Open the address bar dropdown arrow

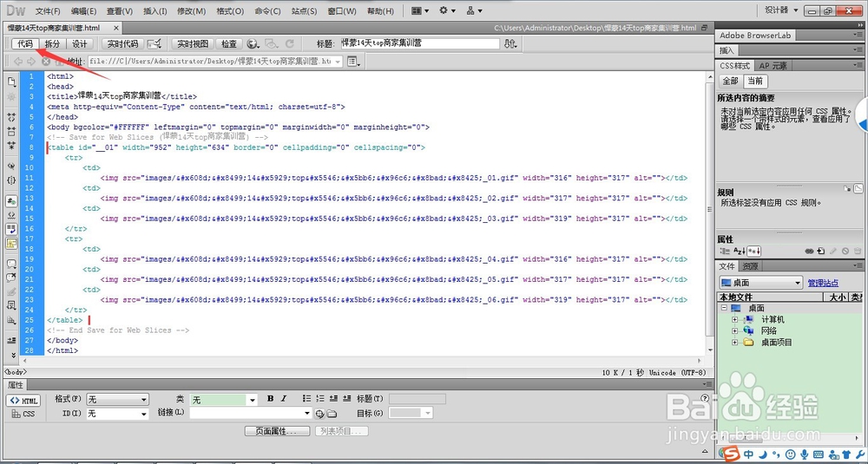click(x=338, y=62)
